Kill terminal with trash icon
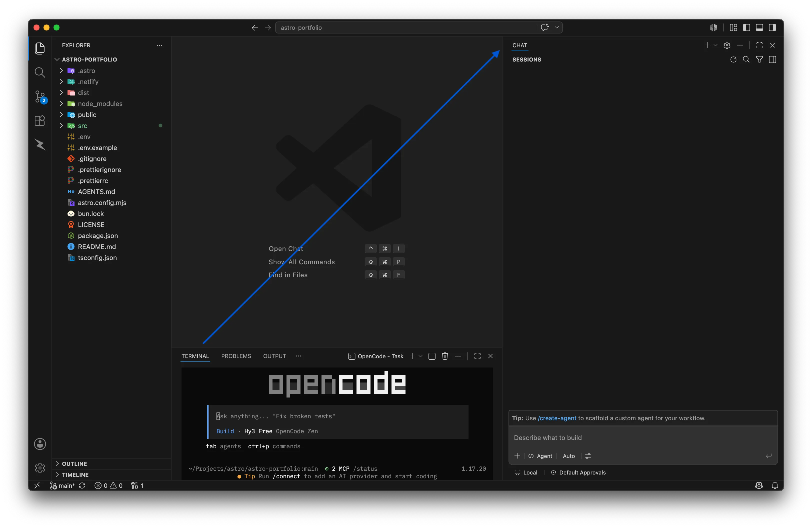The image size is (812, 528). pyautogui.click(x=444, y=356)
